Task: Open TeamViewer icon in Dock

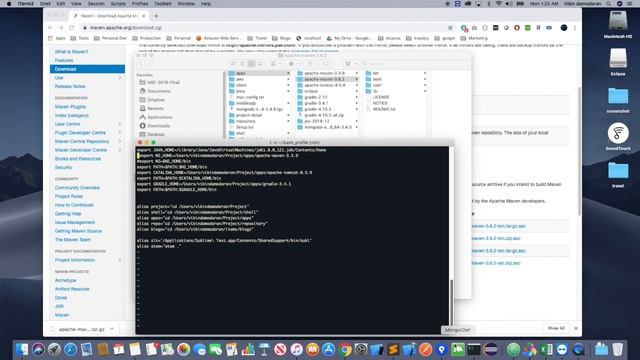Action: [x=562, y=349]
